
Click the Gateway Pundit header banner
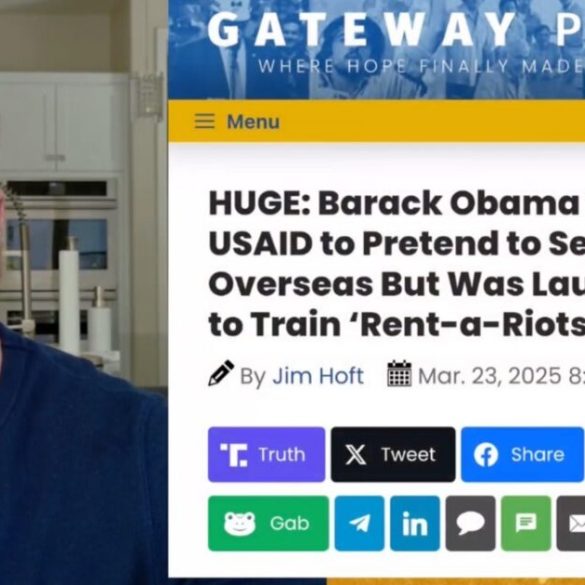coord(376,49)
